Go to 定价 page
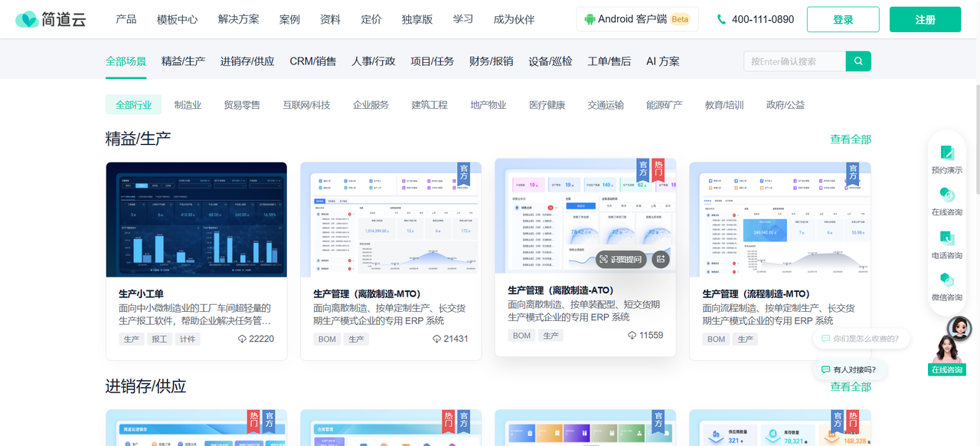 (371, 19)
